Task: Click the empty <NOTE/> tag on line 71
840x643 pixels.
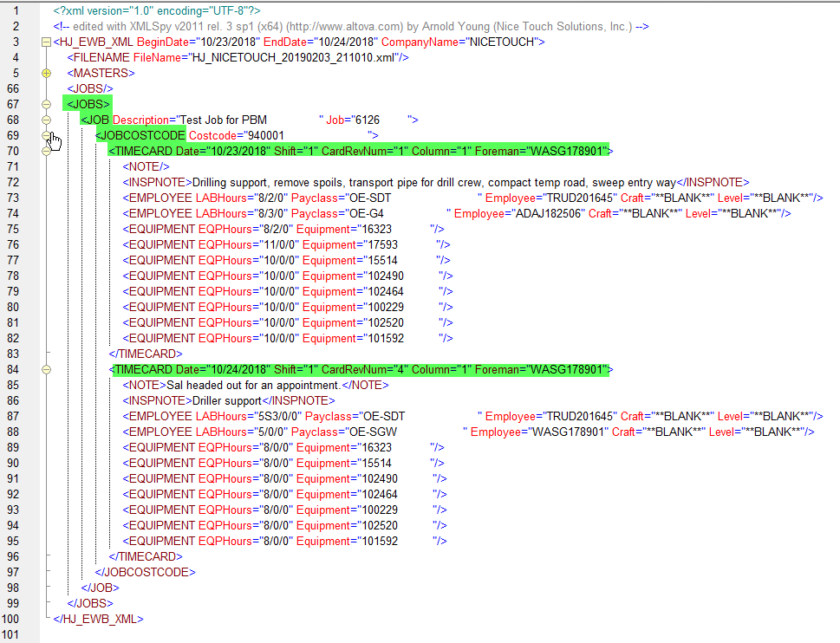Action: (146, 166)
